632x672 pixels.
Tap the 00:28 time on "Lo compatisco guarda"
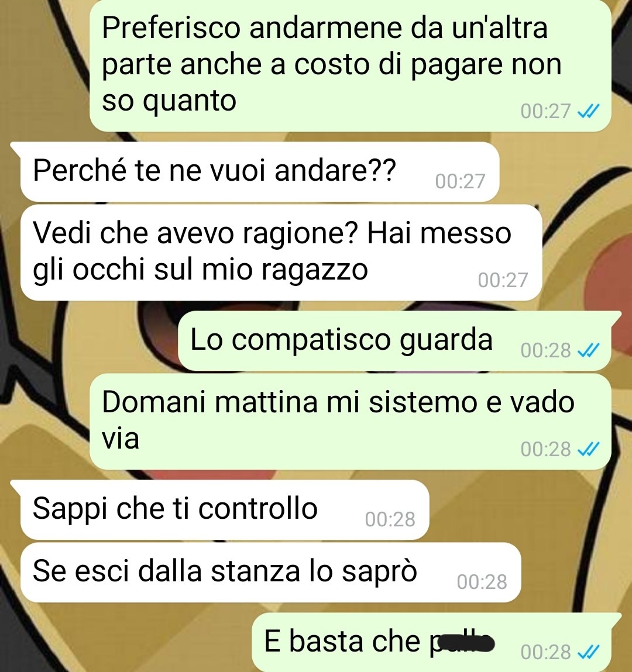tap(546, 350)
